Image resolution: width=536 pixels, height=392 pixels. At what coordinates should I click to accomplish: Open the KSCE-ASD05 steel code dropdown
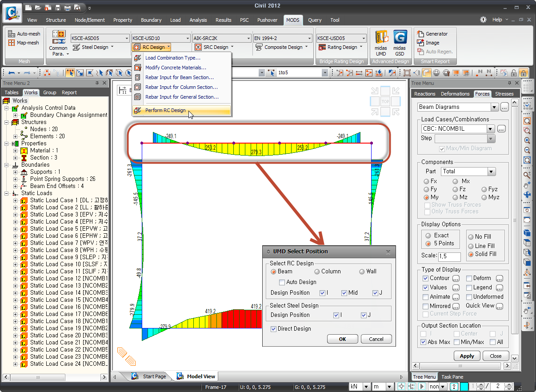tap(126, 38)
